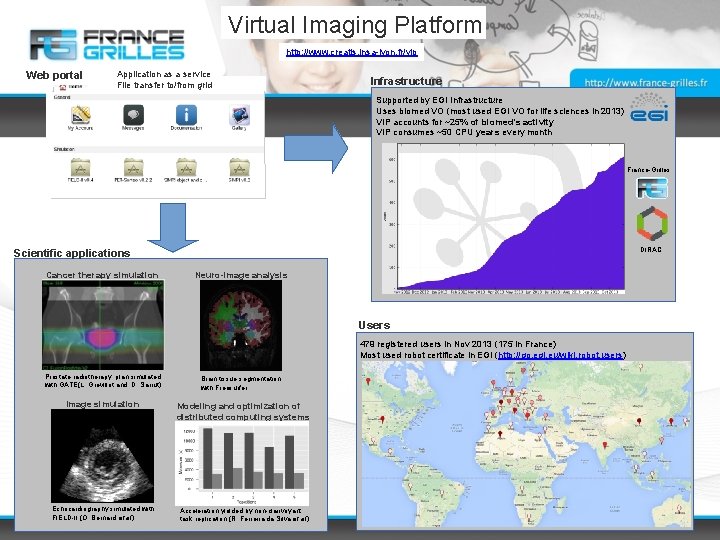720x540 pixels.
Task: Click the "Users" heading
Action: click(374, 325)
